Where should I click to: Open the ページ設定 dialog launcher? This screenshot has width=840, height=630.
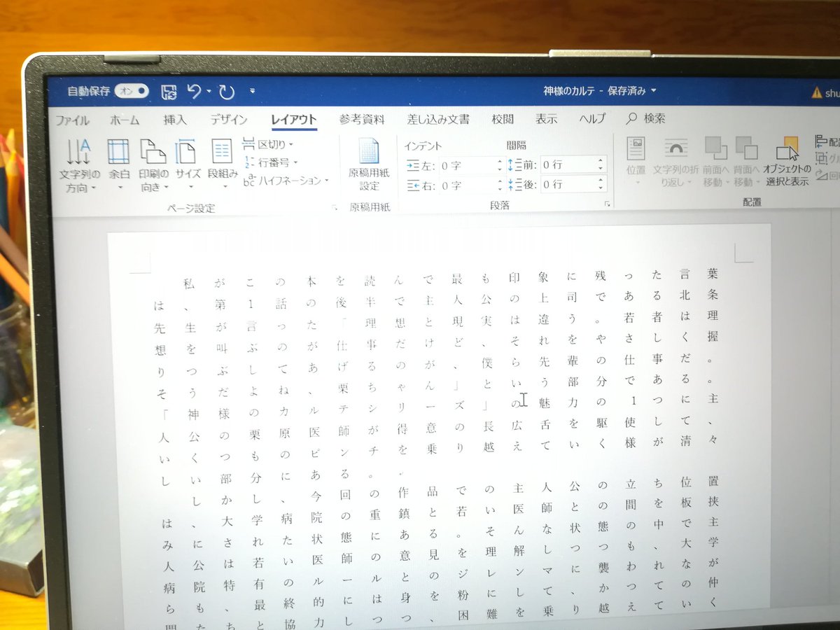[334, 206]
